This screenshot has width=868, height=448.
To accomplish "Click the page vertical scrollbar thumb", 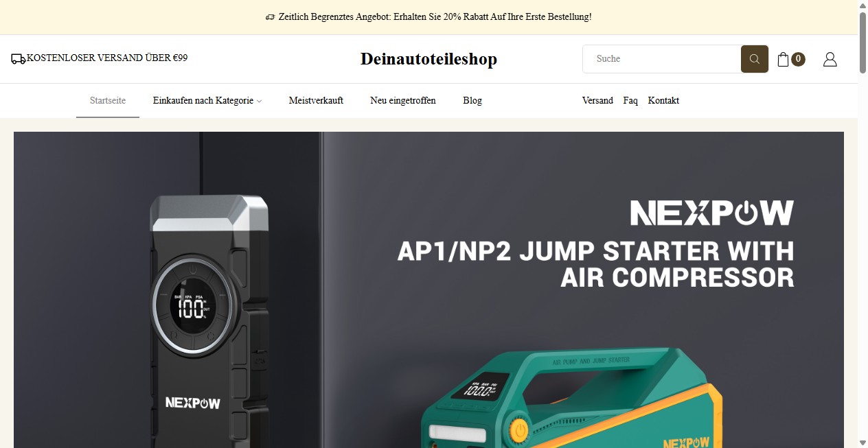I will click(863, 41).
